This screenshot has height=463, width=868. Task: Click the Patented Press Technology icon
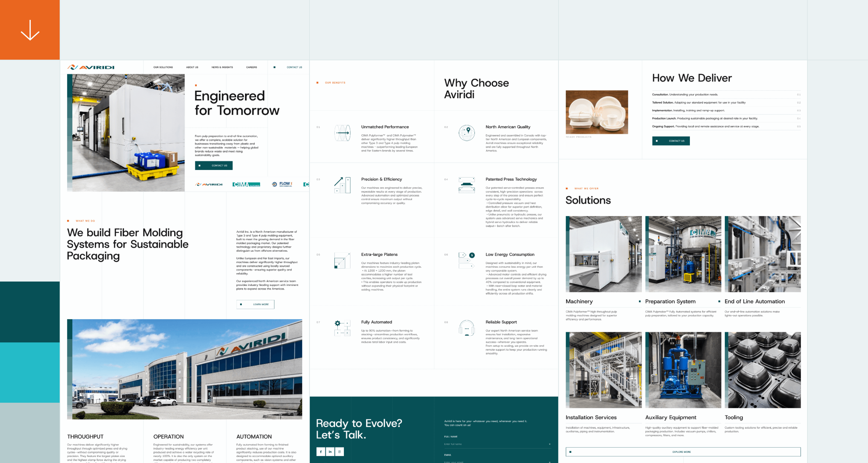point(467,185)
